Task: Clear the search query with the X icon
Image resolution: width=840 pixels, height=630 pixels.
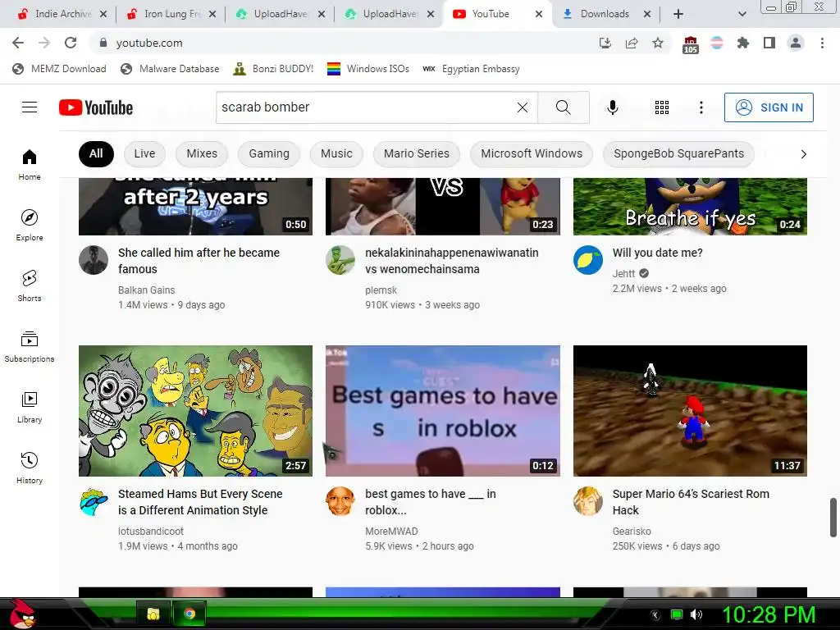Action: [523, 107]
